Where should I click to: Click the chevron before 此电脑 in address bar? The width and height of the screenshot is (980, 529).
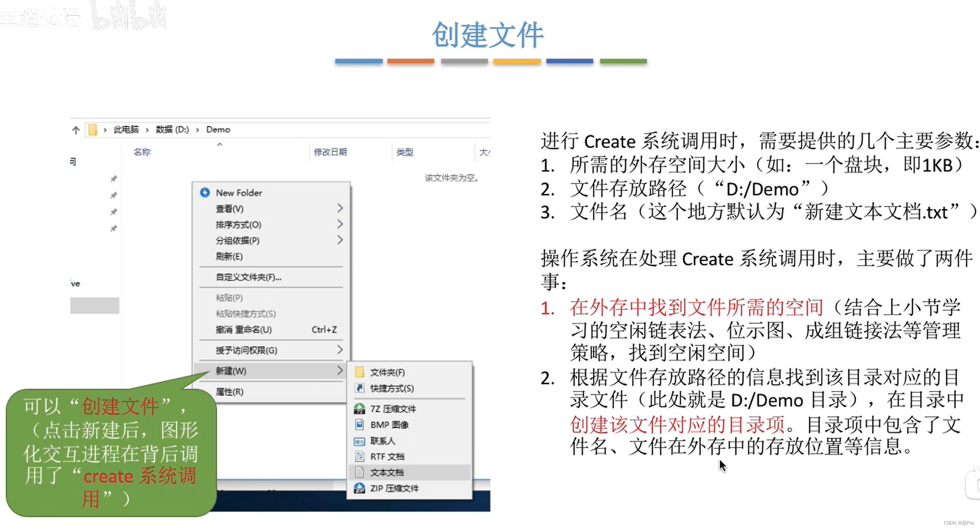(x=105, y=130)
